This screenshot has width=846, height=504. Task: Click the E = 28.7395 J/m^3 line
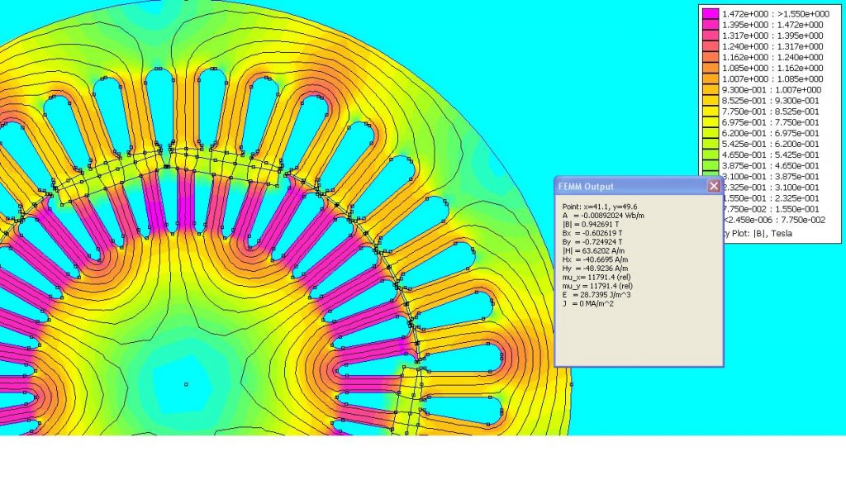[x=596, y=295]
